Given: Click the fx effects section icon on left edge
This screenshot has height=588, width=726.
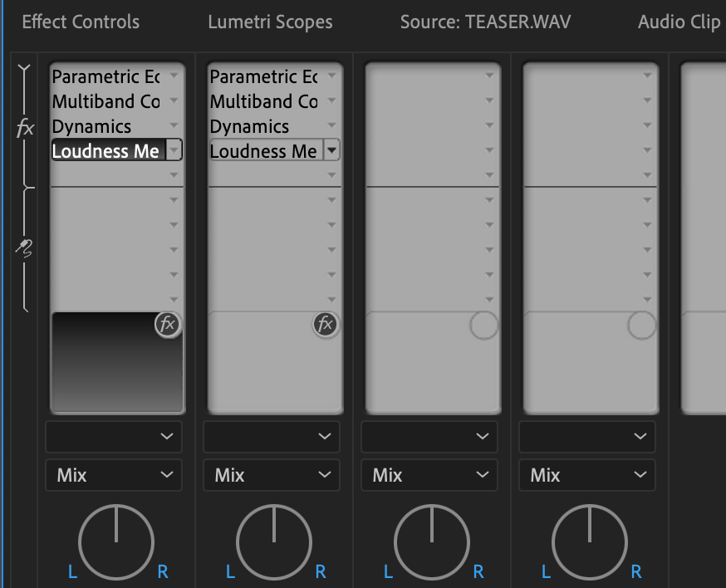Looking at the screenshot, I should [26, 128].
